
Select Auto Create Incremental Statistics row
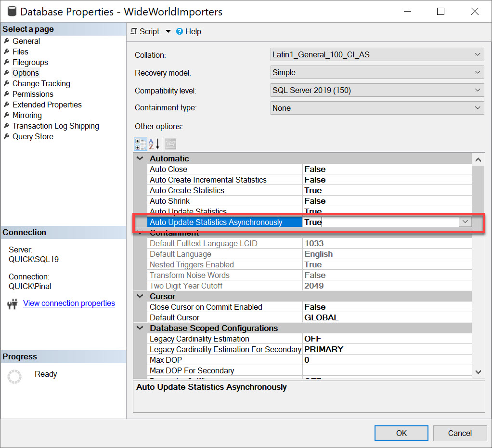click(309, 180)
